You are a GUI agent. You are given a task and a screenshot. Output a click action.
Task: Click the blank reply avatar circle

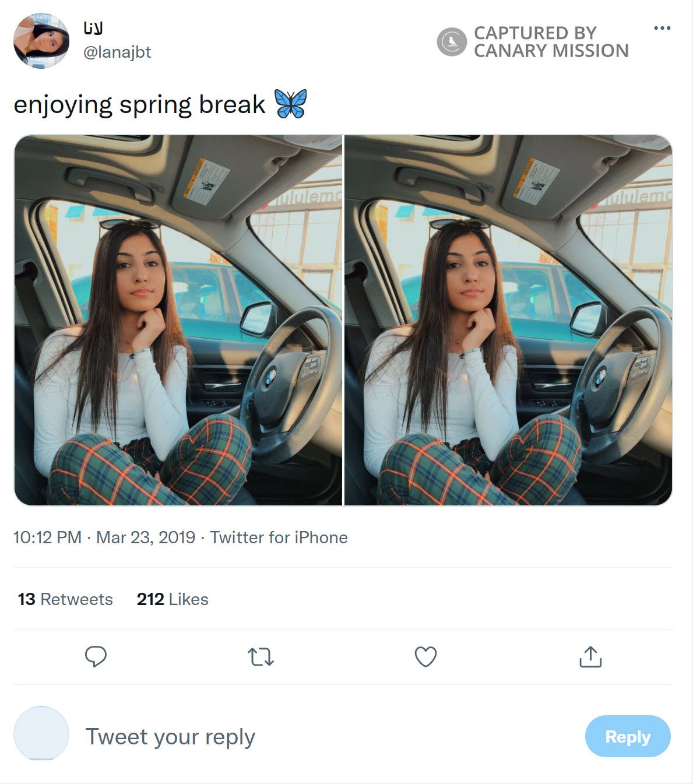pos(41,733)
